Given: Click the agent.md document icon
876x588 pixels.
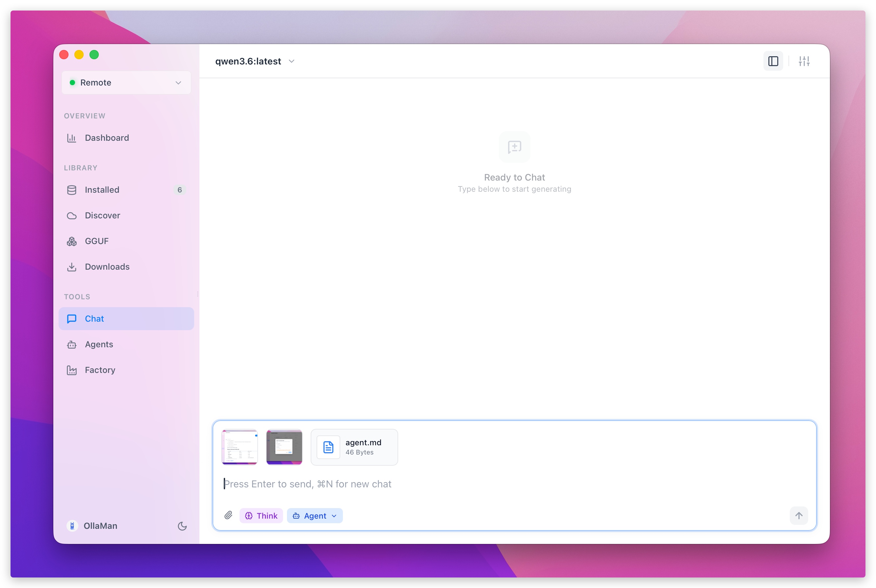Looking at the screenshot, I should tap(328, 447).
